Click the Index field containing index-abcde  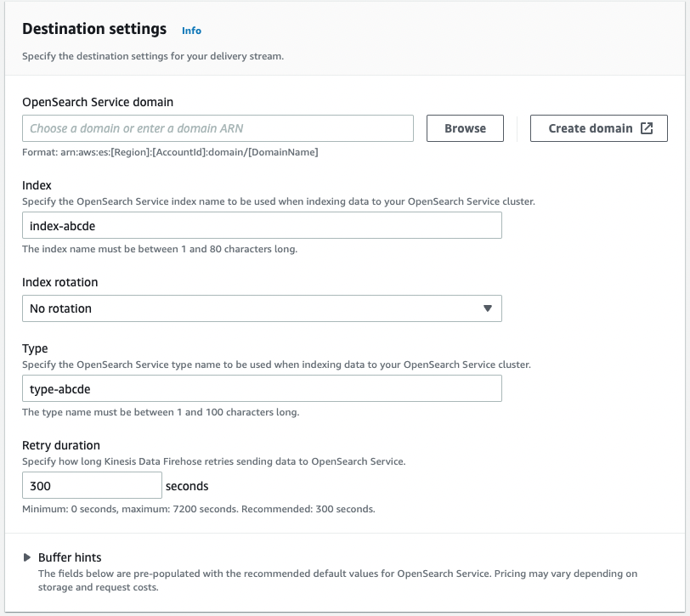coord(262,225)
